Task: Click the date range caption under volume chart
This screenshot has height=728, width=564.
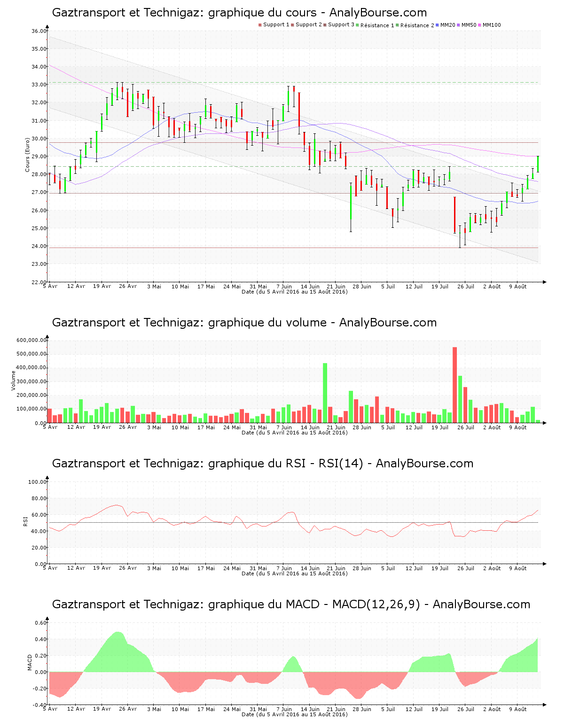Action: (295, 433)
